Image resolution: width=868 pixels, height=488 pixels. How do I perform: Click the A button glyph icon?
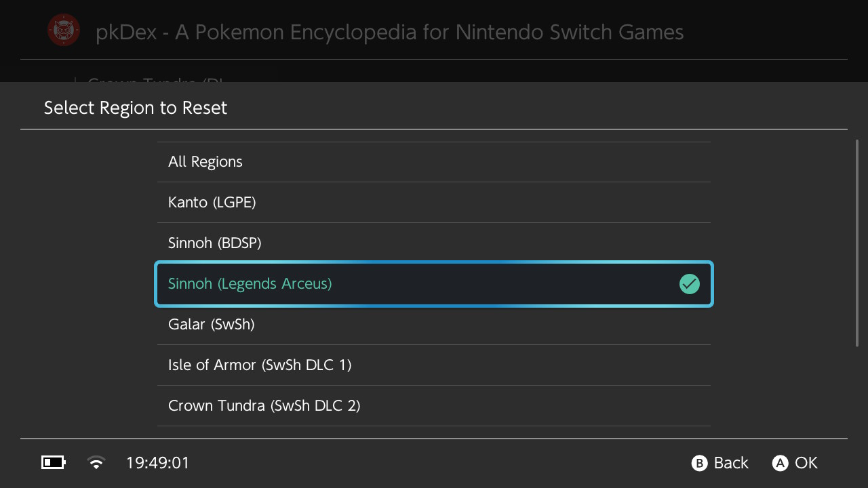point(780,463)
